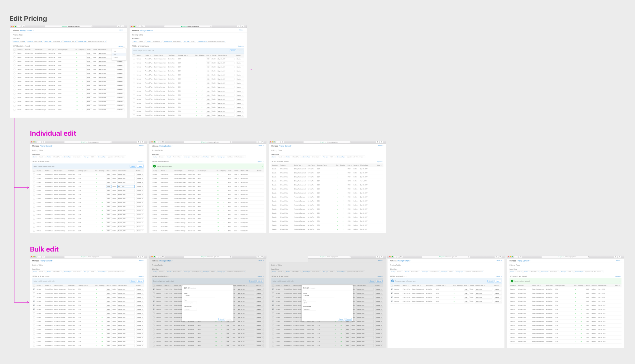
Task: Click the 'Enter date' field in Edit all dialog
Action: tap(190, 309)
